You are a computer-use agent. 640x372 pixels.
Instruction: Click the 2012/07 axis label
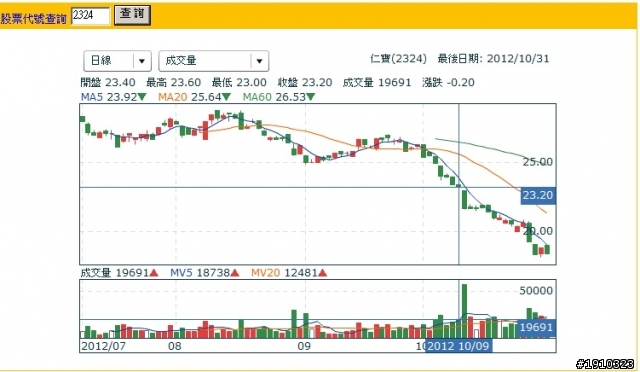click(x=103, y=346)
